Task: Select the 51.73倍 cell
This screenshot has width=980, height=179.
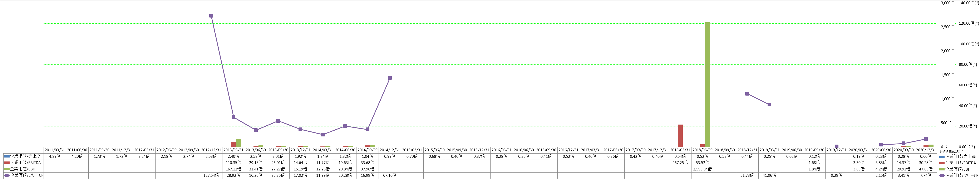Action: [x=747, y=176]
